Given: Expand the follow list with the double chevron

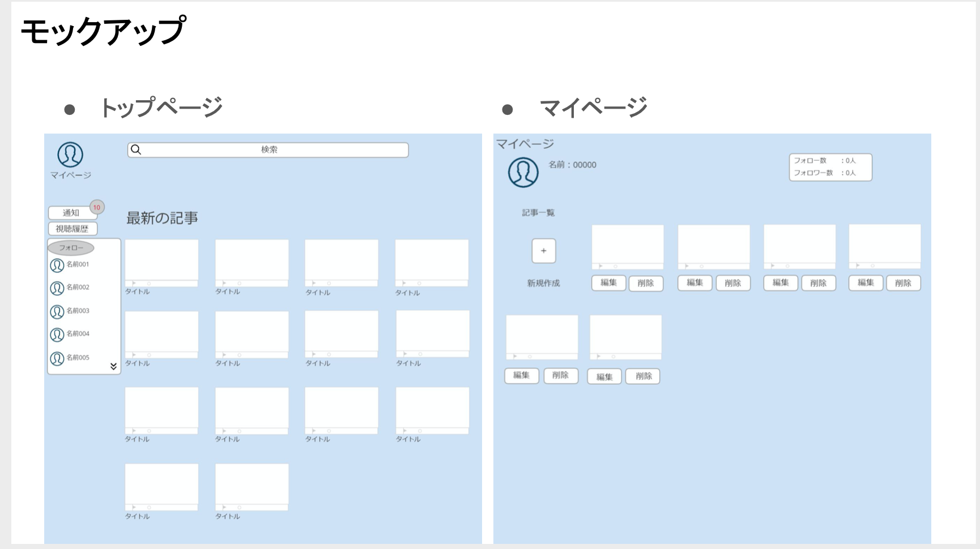Looking at the screenshot, I should (x=113, y=366).
